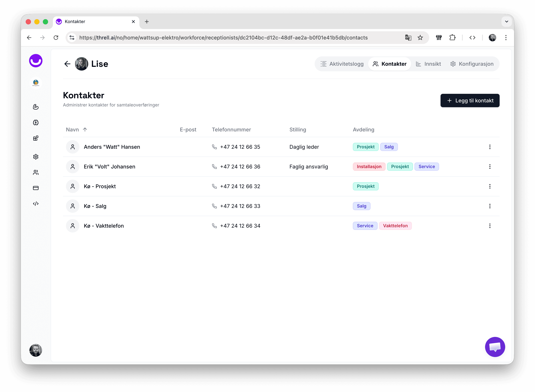
Task: Open the developer code icon in sidebar
Action: [x=36, y=204]
